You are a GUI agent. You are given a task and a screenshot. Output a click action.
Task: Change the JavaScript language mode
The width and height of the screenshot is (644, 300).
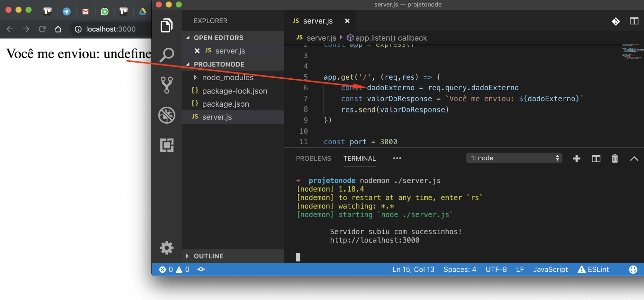point(550,269)
